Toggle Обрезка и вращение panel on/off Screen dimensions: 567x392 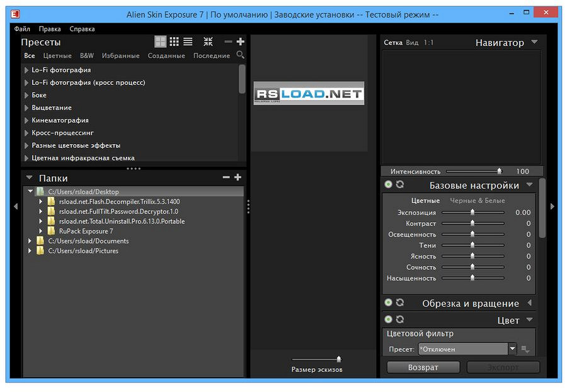[x=388, y=303]
